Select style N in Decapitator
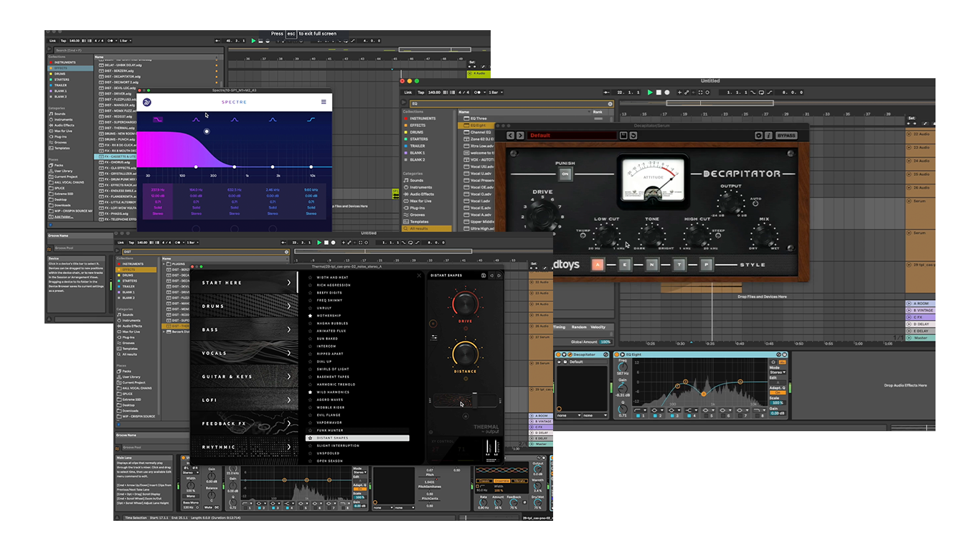 (x=652, y=264)
